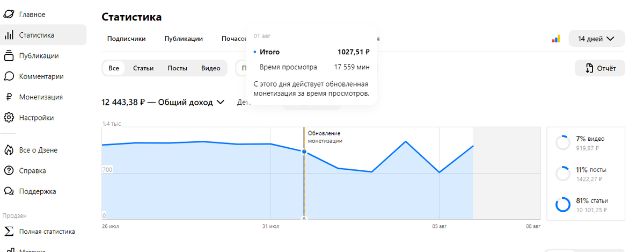Click the Статистика bar chart icon
The height and width of the screenshot is (252, 644).
tap(9, 35)
